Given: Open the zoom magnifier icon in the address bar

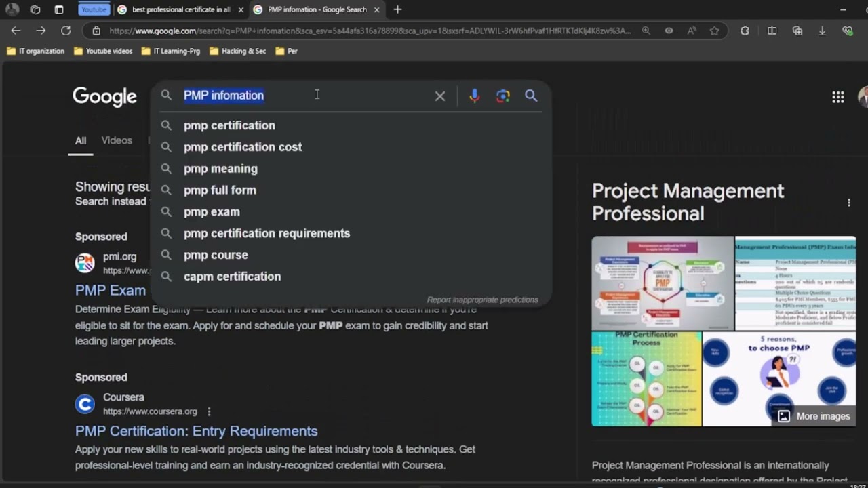Looking at the screenshot, I should 646,30.
